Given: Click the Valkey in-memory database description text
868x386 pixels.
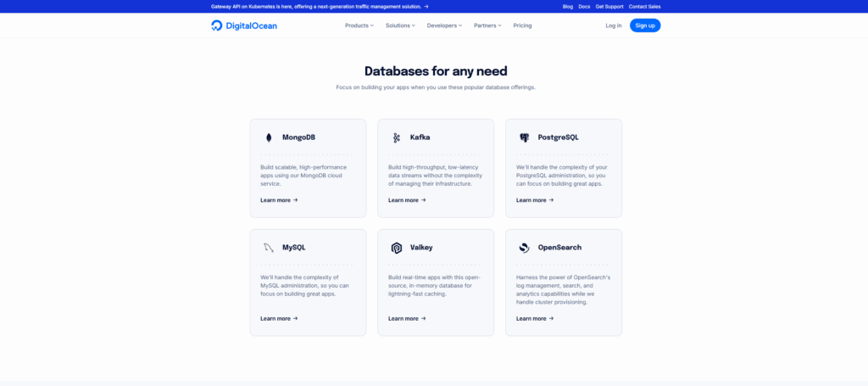Looking at the screenshot, I should click(x=435, y=285).
